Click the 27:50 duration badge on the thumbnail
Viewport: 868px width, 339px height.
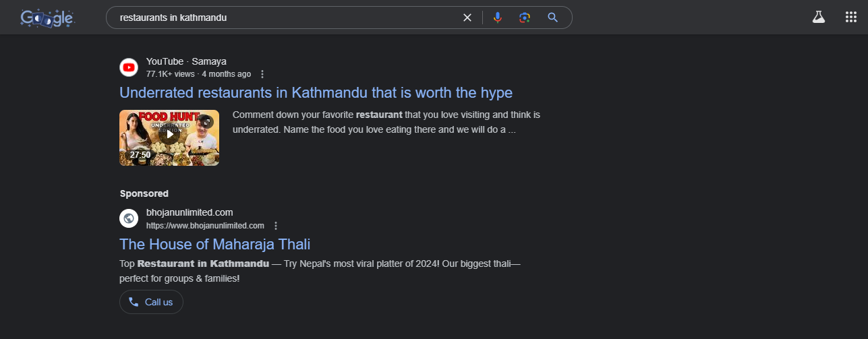click(x=140, y=155)
